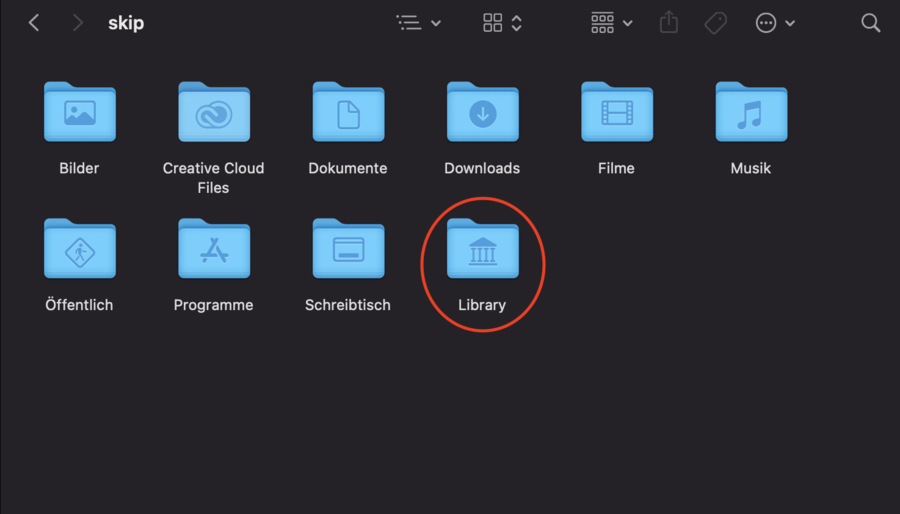Select the Schreibtisch folder
The image size is (900, 514).
tap(347, 250)
